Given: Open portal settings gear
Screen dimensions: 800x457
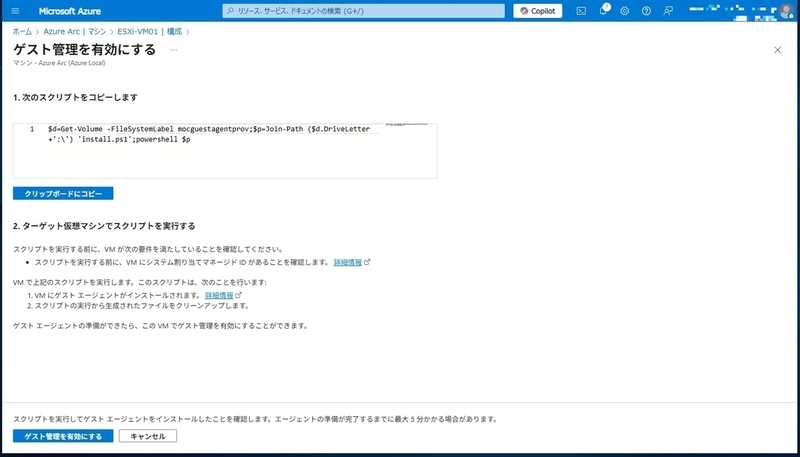Looking at the screenshot, I should 624,11.
